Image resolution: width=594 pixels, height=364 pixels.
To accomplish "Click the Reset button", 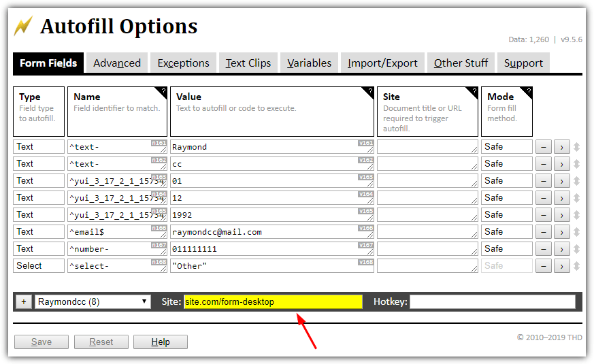I will pos(101,342).
